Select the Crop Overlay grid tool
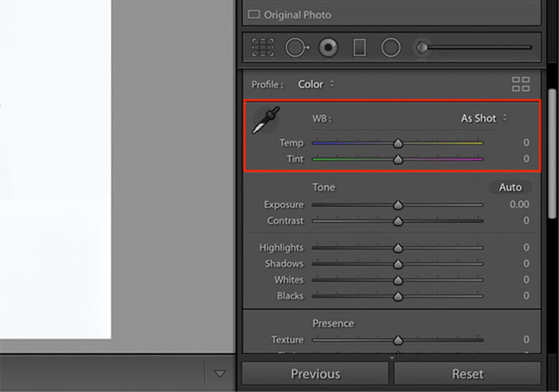This screenshot has width=559, height=392. tap(263, 47)
